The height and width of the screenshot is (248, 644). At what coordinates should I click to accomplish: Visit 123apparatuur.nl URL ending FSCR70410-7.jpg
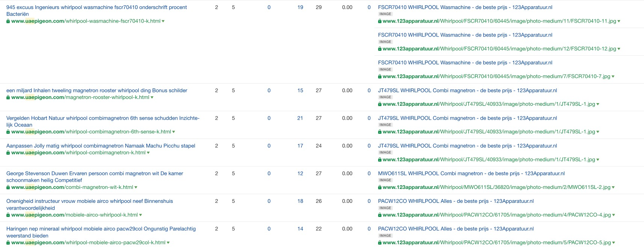(496, 76)
